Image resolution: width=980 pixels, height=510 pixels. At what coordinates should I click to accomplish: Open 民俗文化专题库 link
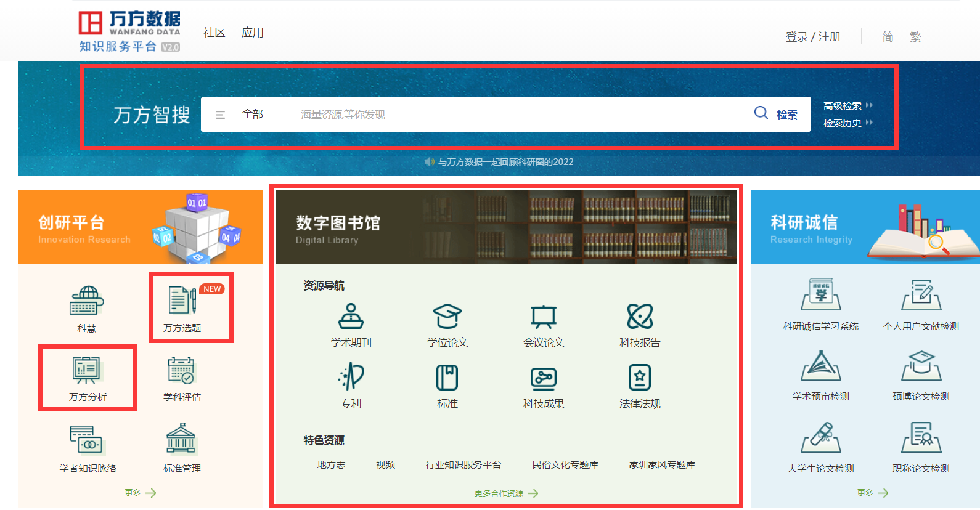click(x=565, y=465)
